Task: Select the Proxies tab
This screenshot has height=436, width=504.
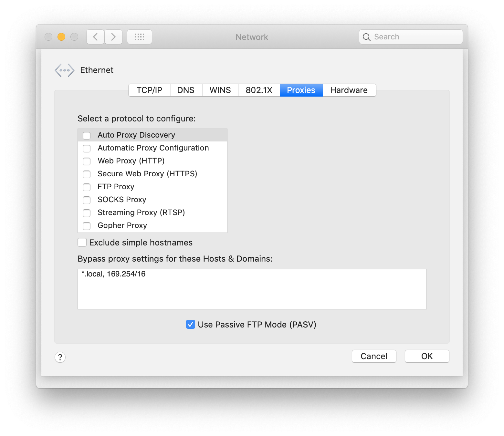Action: point(301,90)
